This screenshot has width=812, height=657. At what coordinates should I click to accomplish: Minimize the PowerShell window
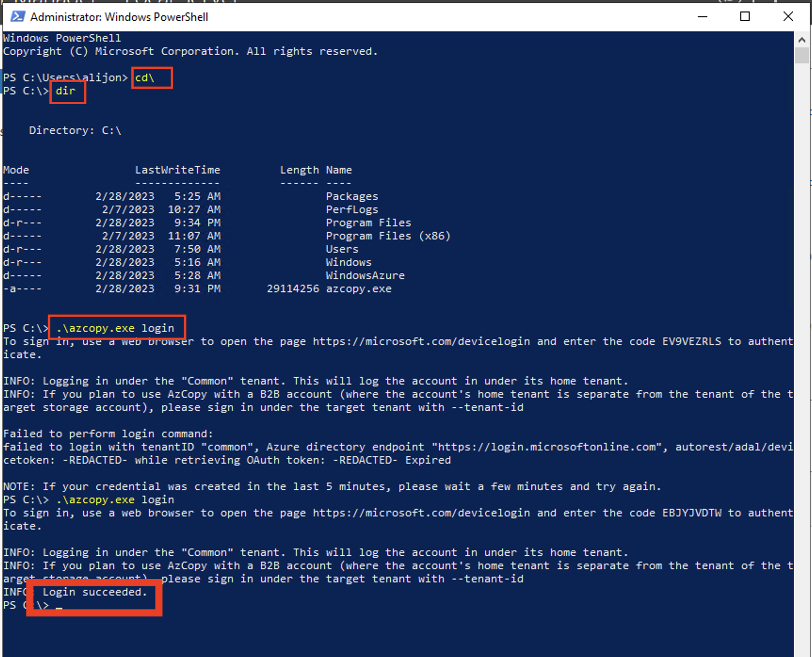(702, 16)
